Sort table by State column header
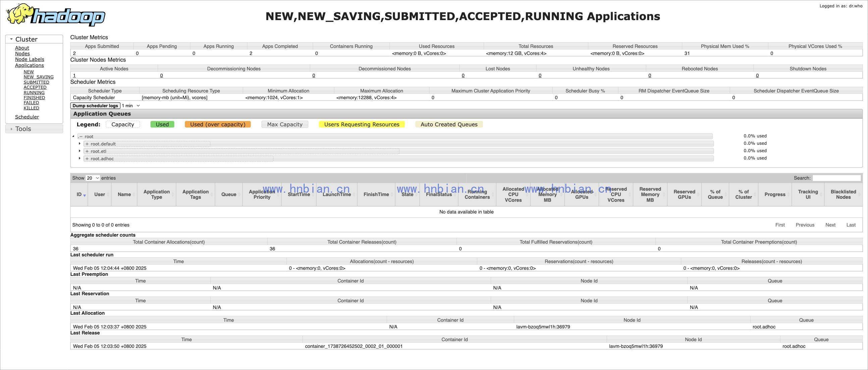The height and width of the screenshot is (370, 868). (x=407, y=194)
